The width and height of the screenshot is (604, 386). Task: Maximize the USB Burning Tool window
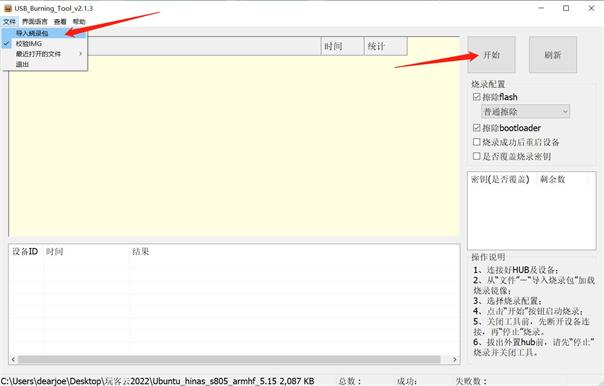(x=566, y=8)
